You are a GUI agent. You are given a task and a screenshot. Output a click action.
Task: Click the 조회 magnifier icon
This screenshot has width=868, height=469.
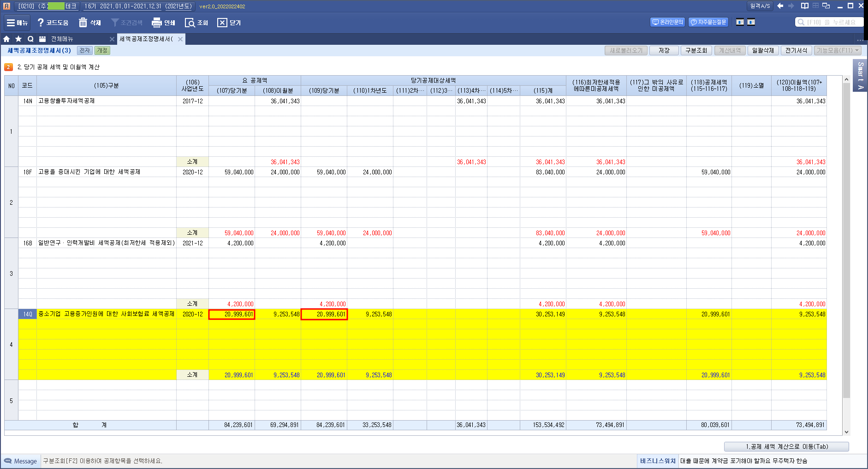point(190,23)
